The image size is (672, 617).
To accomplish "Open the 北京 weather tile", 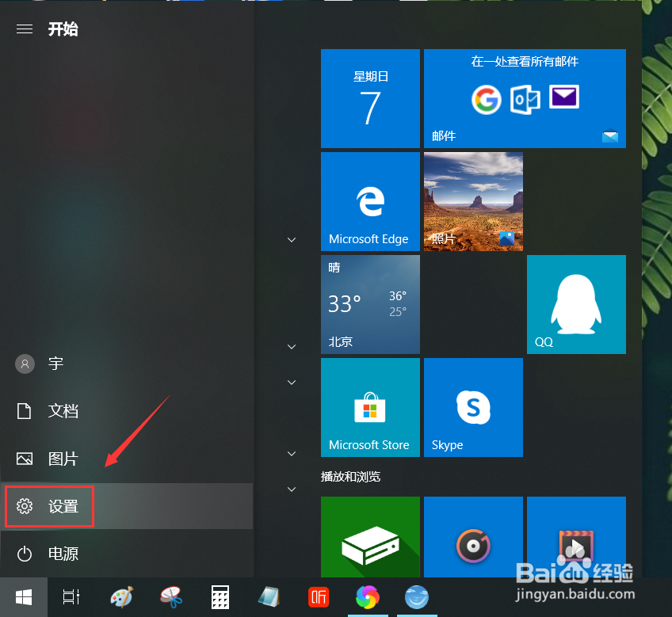I will click(x=370, y=305).
